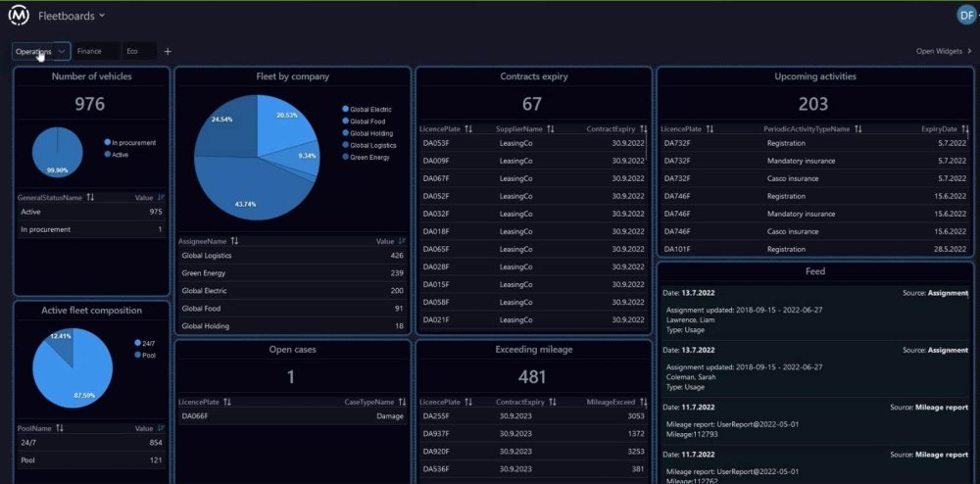Image resolution: width=980 pixels, height=484 pixels.
Task: Sort Contracts expiry by LicencePlate
Action: [468, 129]
